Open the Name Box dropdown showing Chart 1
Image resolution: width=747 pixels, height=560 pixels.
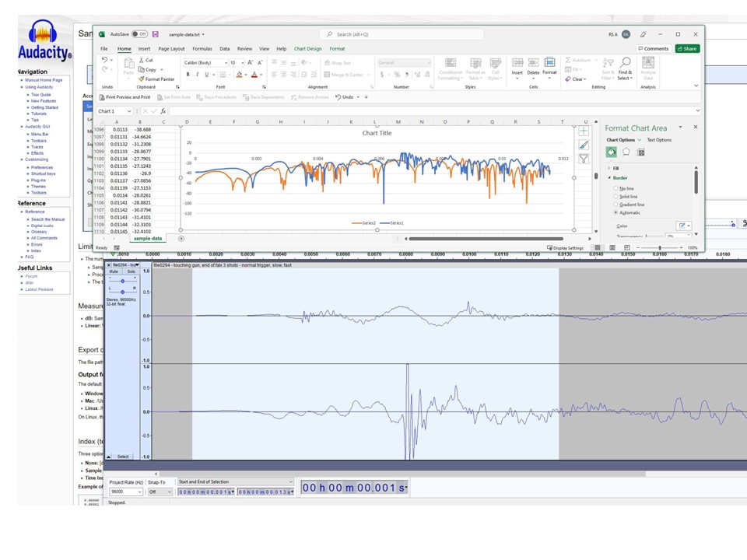[x=128, y=111]
